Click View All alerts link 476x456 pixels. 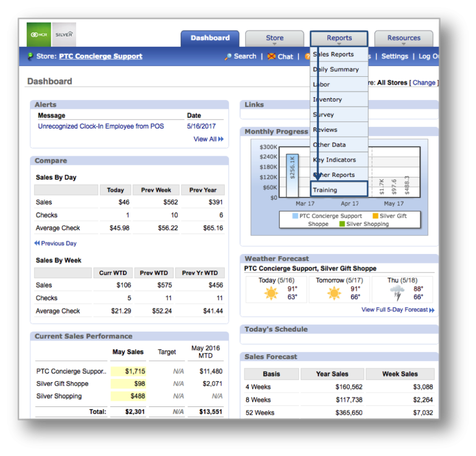click(x=208, y=139)
